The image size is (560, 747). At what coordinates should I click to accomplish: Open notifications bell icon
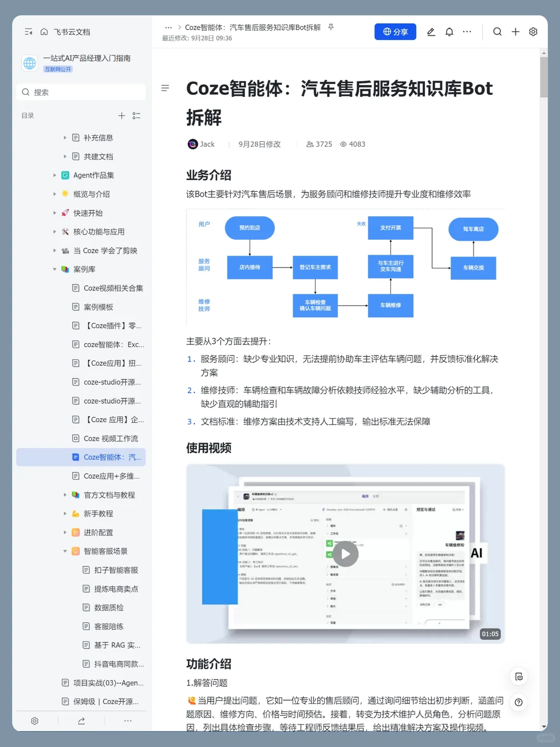pyautogui.click(x=449, y=32)
